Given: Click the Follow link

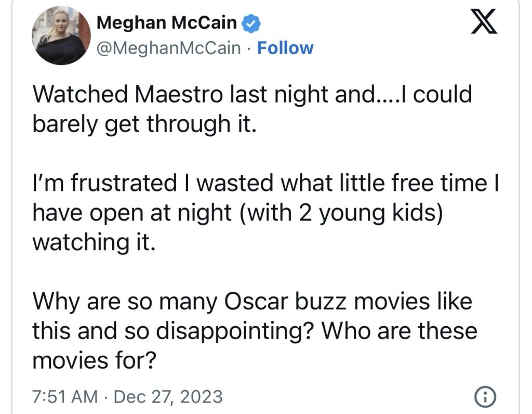Looking at the screenshot, I should pos(285,48).
